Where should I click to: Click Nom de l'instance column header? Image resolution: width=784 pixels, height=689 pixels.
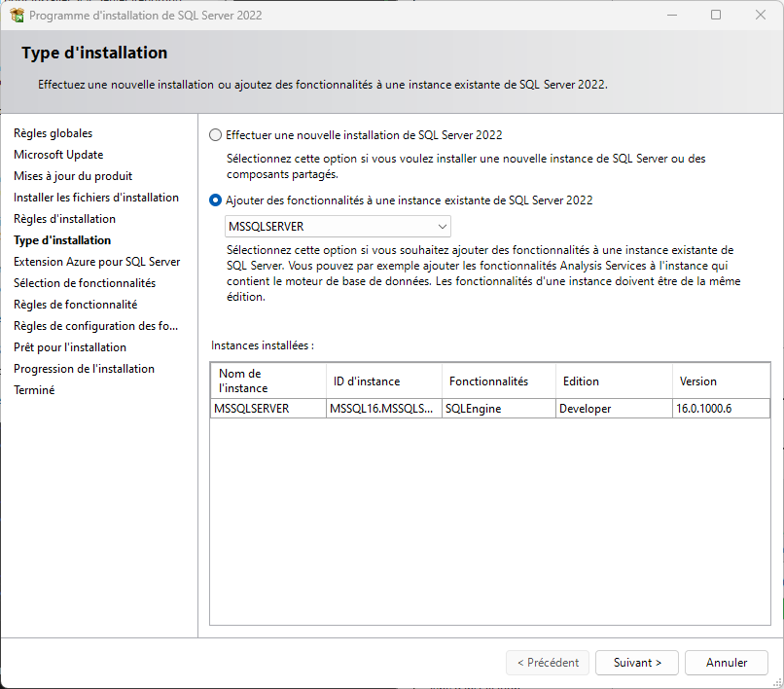click(x=268, y=381)
